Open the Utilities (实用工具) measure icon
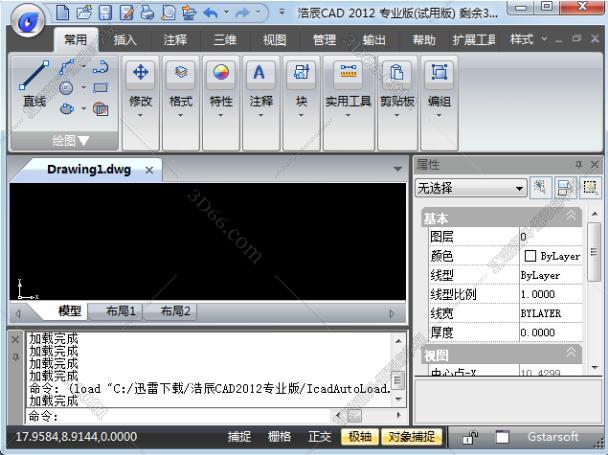 coord(348,73)
